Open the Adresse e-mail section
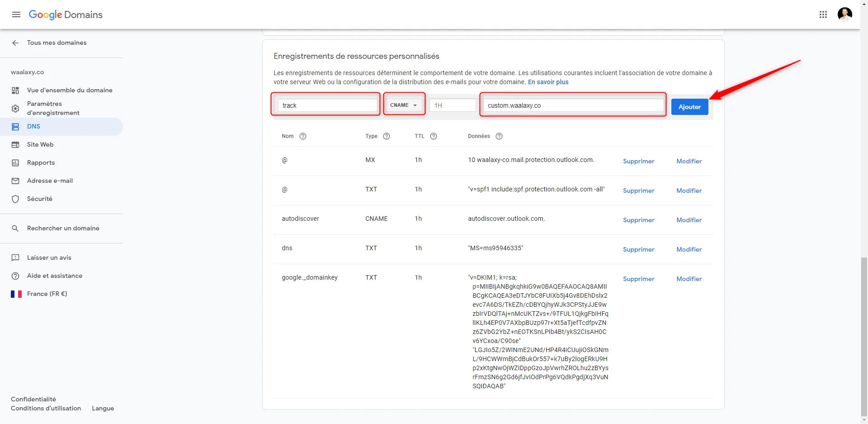 pyautogui.click(x=50, y=181)
